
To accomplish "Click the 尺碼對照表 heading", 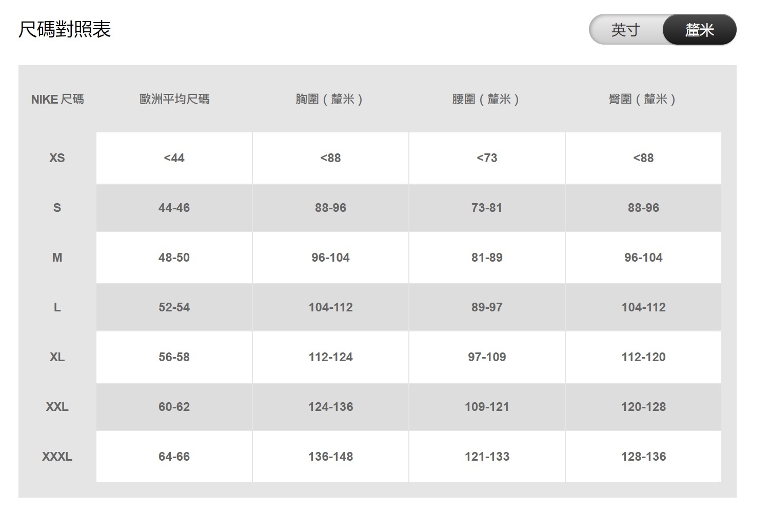I will (65, 29).
